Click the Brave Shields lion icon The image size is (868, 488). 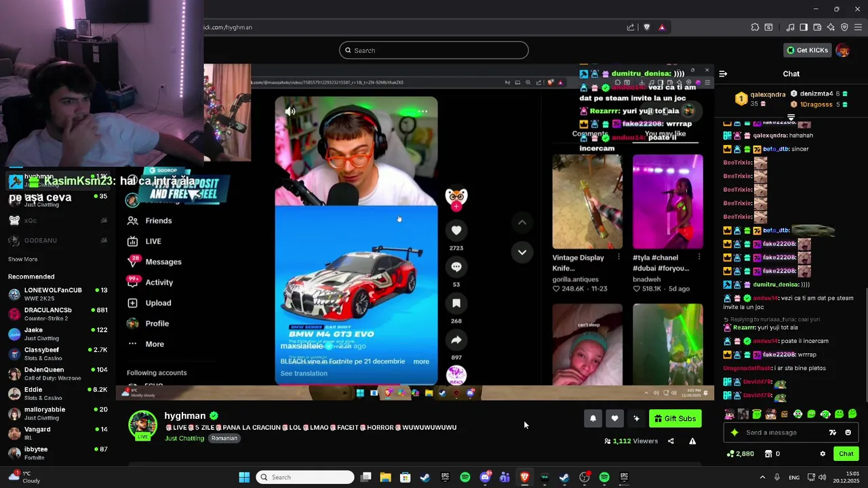click(646, 27)
